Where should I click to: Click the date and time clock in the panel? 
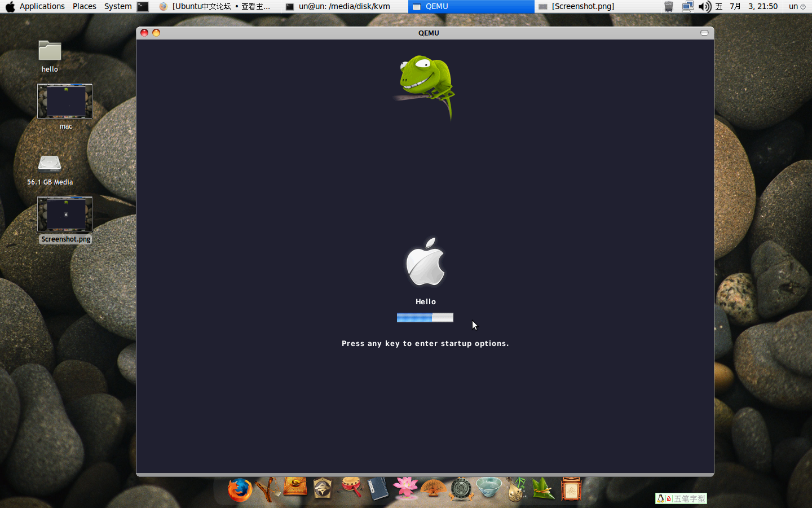[x=747, y=6]
